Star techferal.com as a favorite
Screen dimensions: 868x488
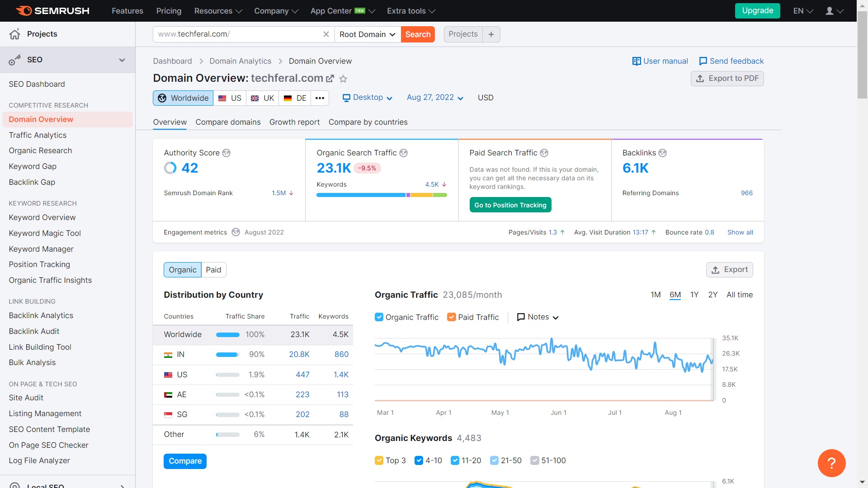(x=343, y=79)
